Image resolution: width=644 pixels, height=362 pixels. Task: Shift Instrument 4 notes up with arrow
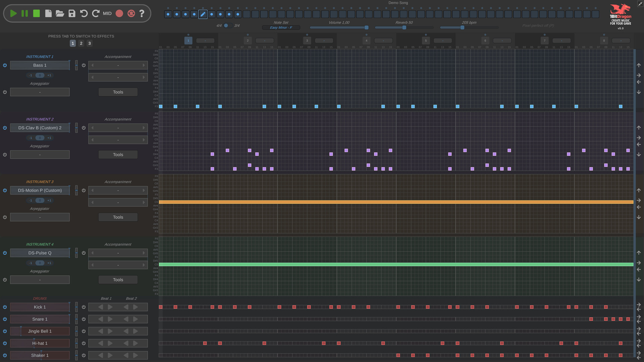coord(639,253)
